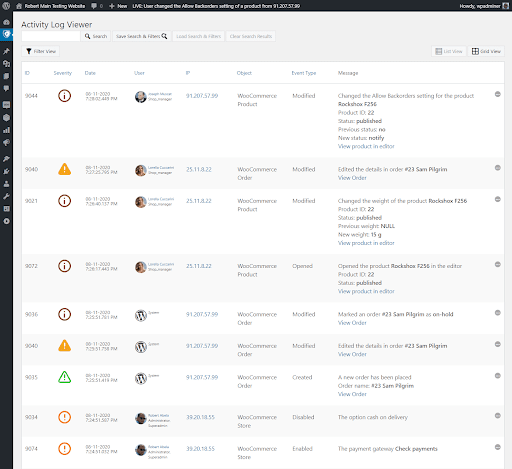Image resolution: width=512 pixels, height=469 pixels.
Task: Open the Howdy wpadminer account menu
Action: [484, 6]
